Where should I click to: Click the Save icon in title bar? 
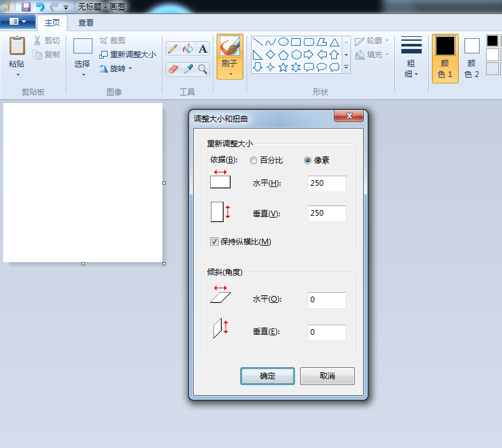click(x=26, y=6)
